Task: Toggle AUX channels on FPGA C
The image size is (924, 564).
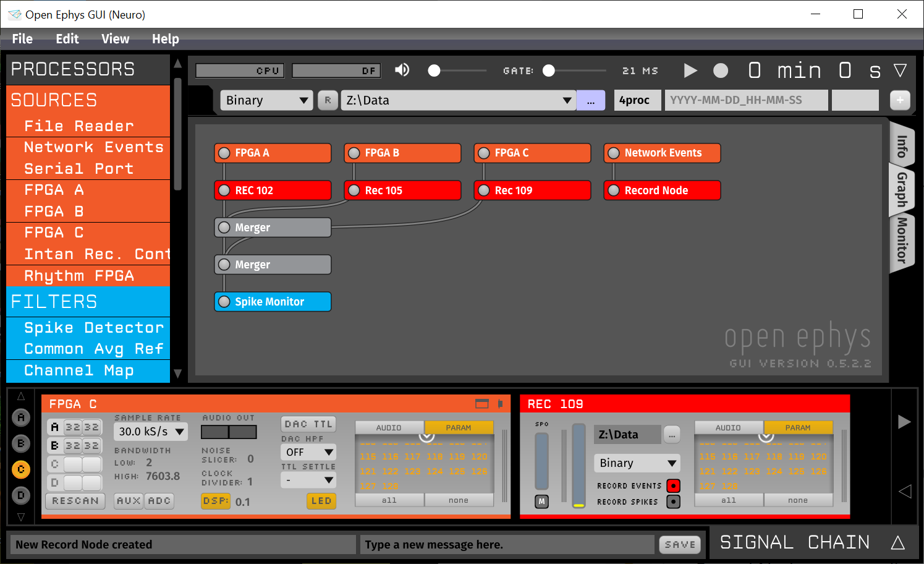Action: pos(128,501)
